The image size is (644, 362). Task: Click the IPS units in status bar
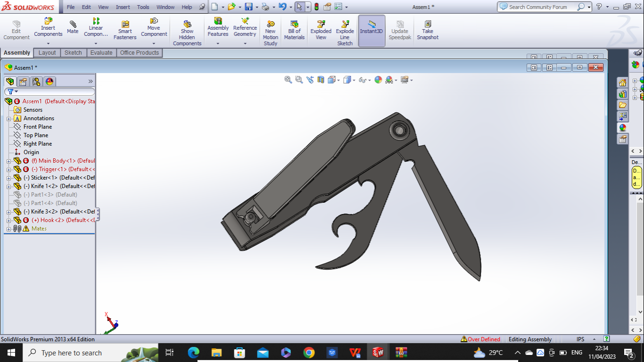(x=580, y=339)
